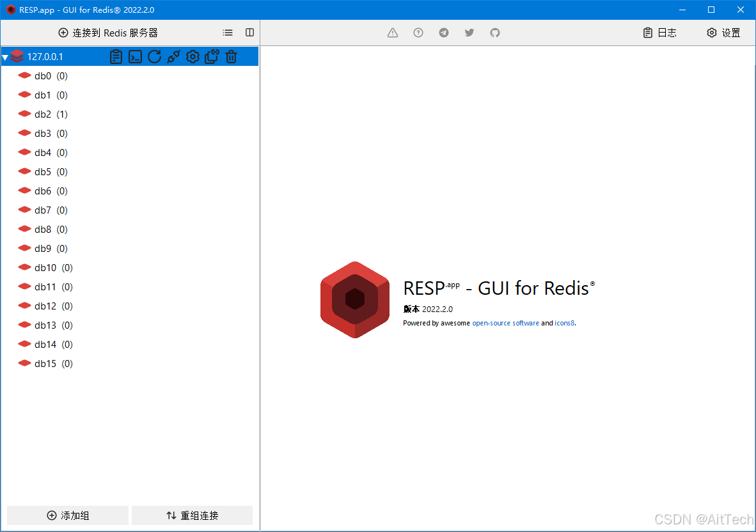Open server info for 127.0.0.1
This screenshot has height=532, width=756.
[x=116, y=57]
